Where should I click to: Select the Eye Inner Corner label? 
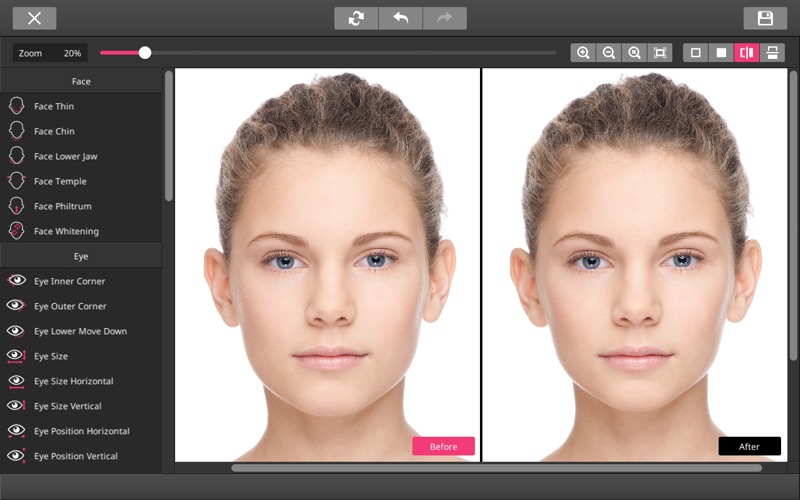69,281
